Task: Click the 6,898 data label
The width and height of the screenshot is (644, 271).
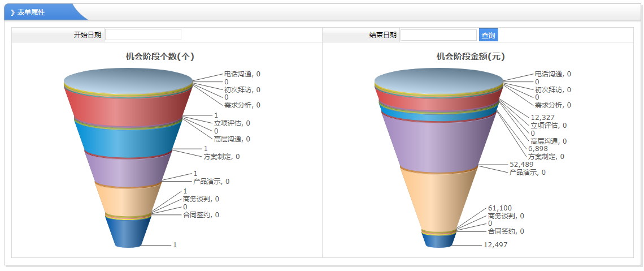Action: [x=538, y=149]
